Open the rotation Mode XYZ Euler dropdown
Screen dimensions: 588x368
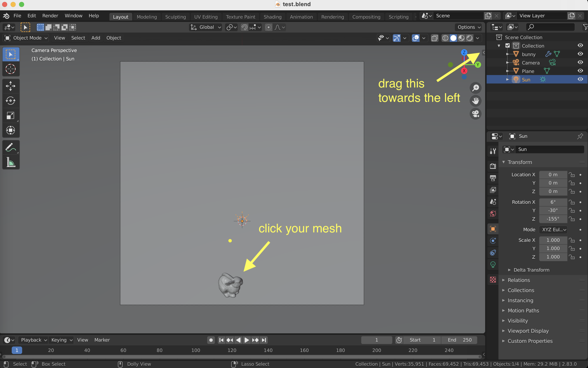coord(553,230)
